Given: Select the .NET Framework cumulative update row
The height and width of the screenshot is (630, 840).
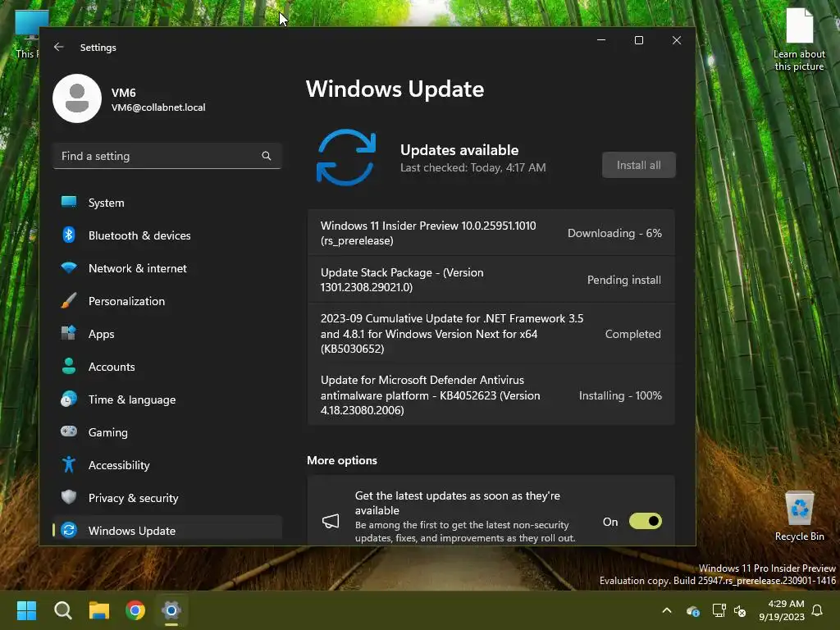Looking at the screenshot, I should click(491, 334).
